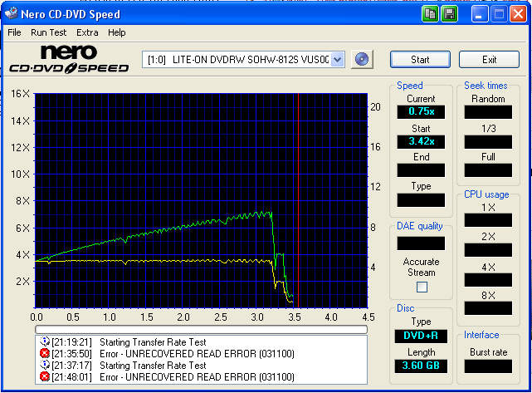The height and width of the screenshot is (393, 532).
Task: Open the File menu
Action: click(14, 32)
